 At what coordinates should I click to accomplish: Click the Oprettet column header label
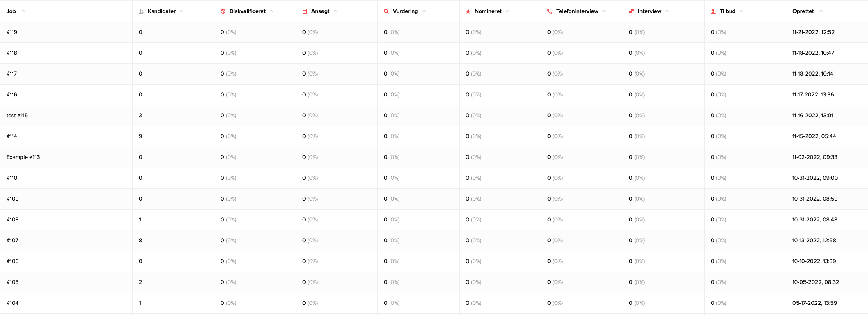[x=803, y=11]
